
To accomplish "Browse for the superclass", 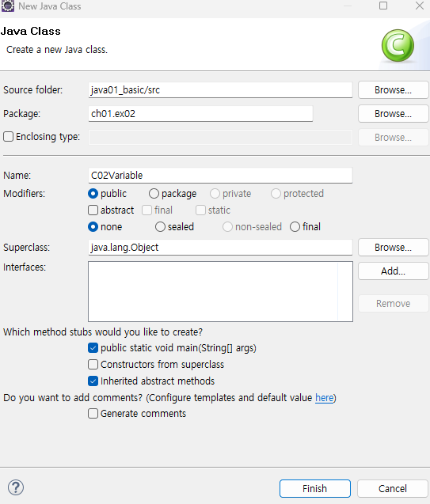I will (393, 248).
